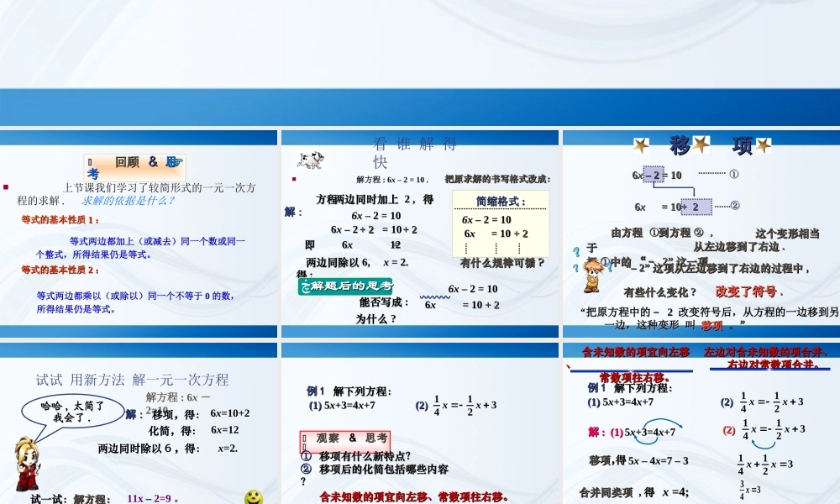Image resolution: width=840 pixels, height=504 pixels.
Task: Click the yellow smiley face icon
Action: [x=254, y=496]
